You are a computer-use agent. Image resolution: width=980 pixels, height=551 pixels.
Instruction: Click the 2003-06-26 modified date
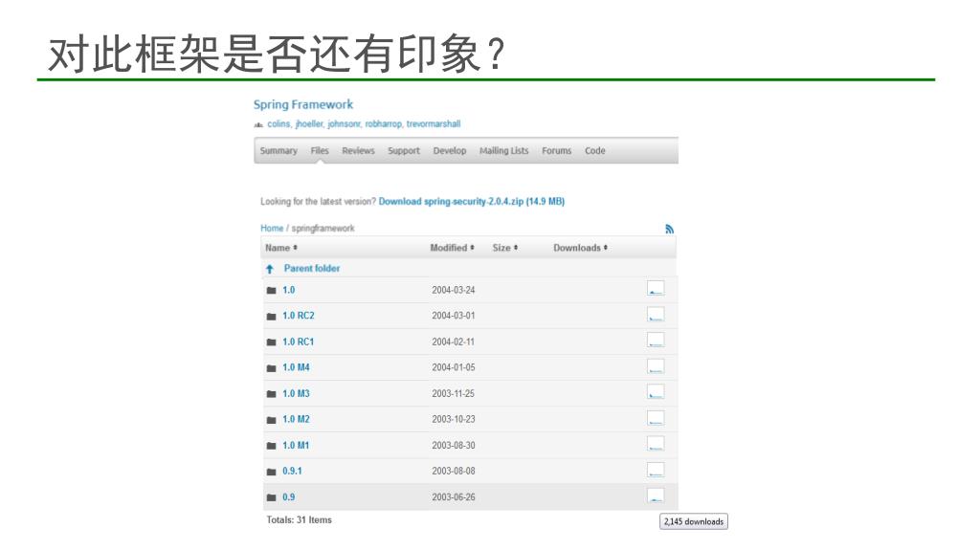[x=453, y=497]
